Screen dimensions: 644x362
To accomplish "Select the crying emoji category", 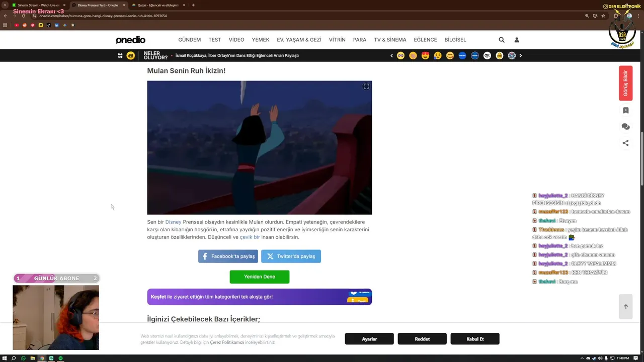I will coord(438,56).
